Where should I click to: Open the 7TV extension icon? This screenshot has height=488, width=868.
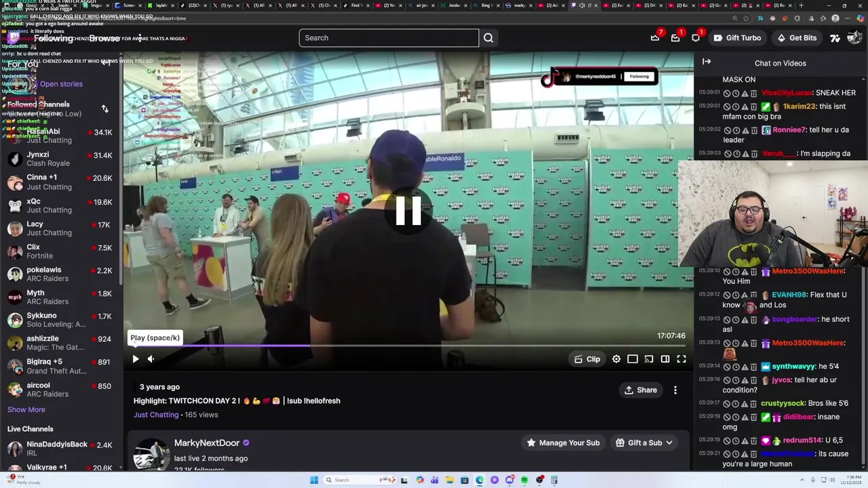click(x=835, y=38)
